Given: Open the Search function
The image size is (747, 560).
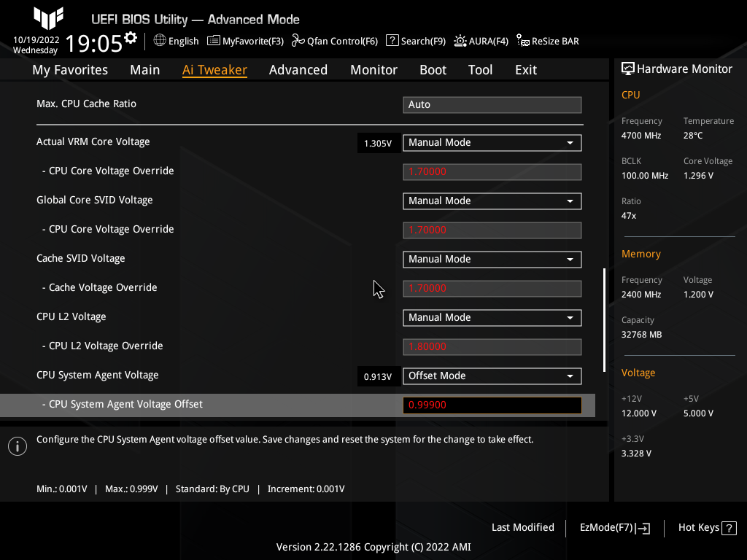Looking at the screenshot, I should click(x=415, y=41).
